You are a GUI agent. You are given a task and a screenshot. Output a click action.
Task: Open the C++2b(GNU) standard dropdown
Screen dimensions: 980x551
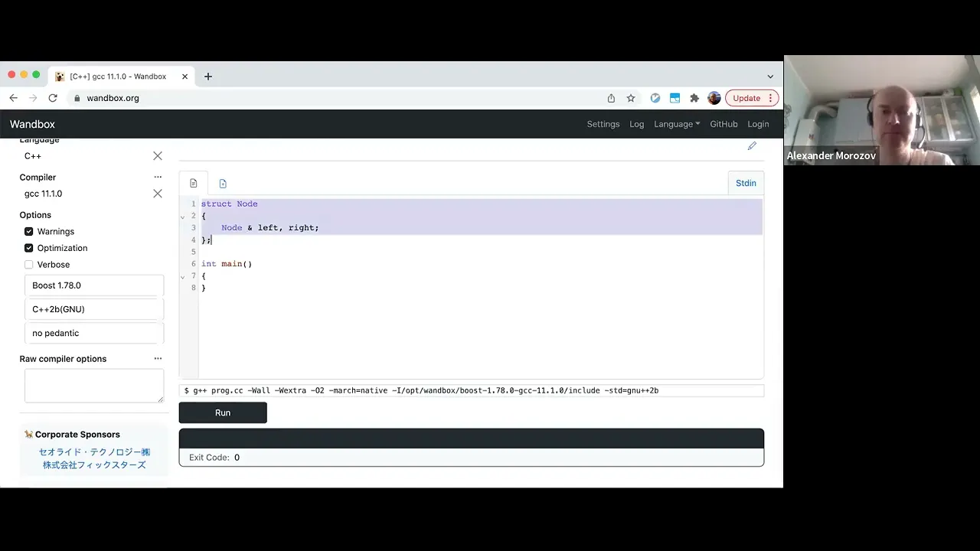94,309
